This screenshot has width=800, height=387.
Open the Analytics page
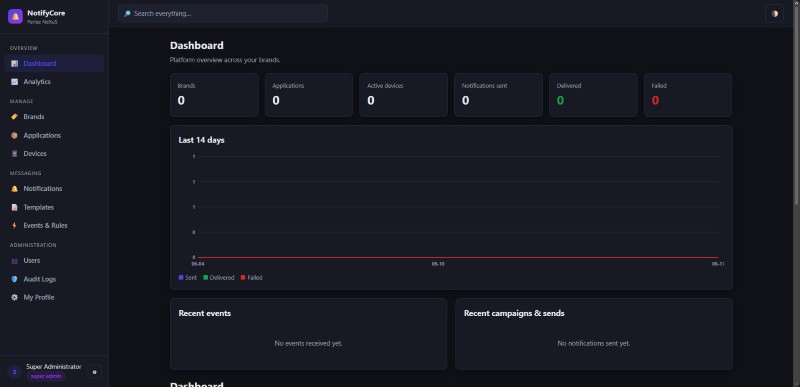(54, 82)
